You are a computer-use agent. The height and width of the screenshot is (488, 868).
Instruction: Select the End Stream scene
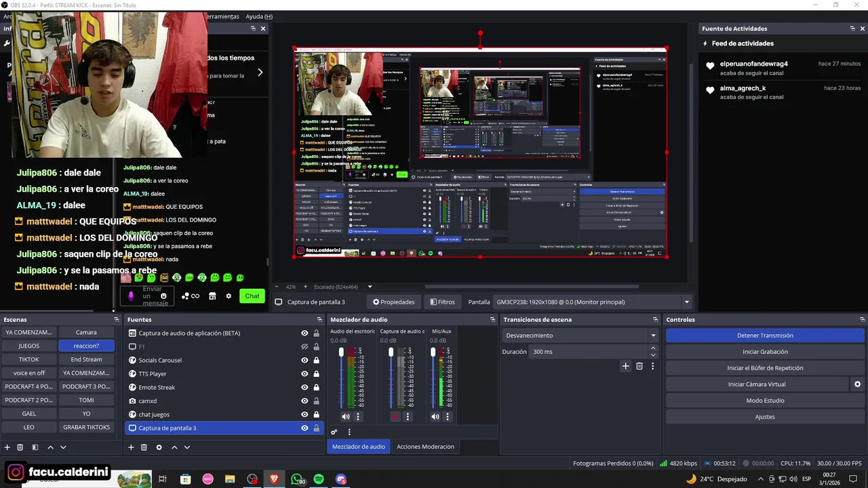point(86,359)
